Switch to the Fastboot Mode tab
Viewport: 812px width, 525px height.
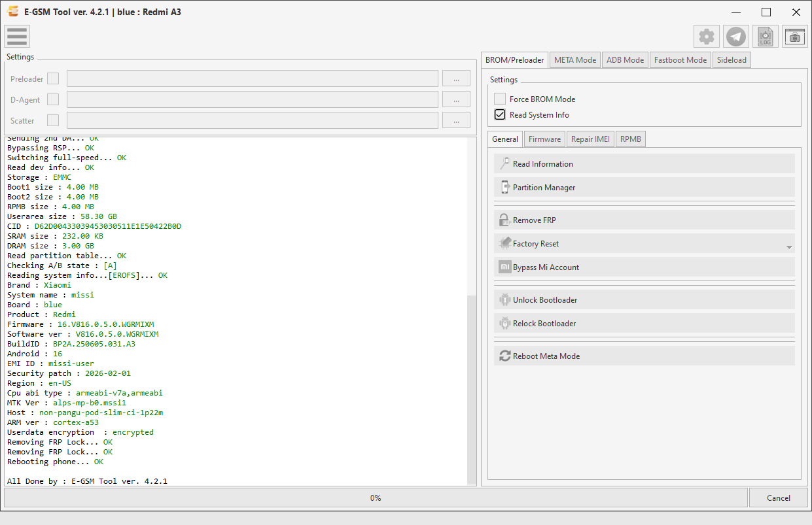[x=680, y=59]
